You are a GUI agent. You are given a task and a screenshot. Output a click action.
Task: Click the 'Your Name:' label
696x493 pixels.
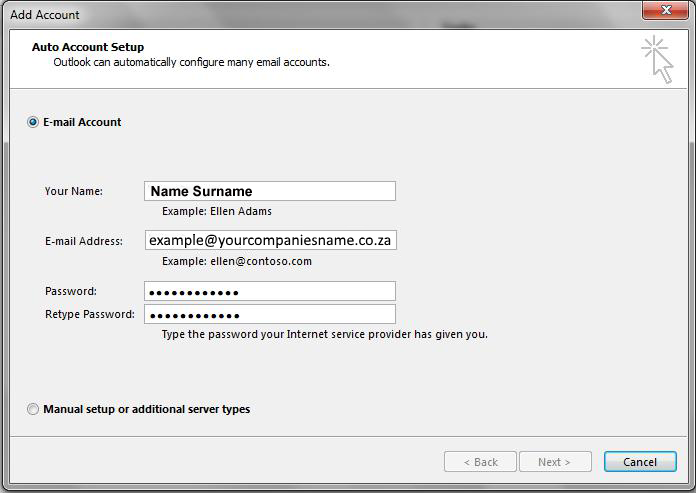tap(74, 191)
